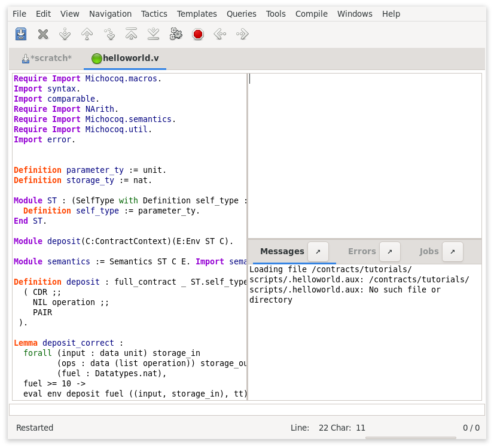
Task: Select the helloworld.v tab
Action: (124, 58)
